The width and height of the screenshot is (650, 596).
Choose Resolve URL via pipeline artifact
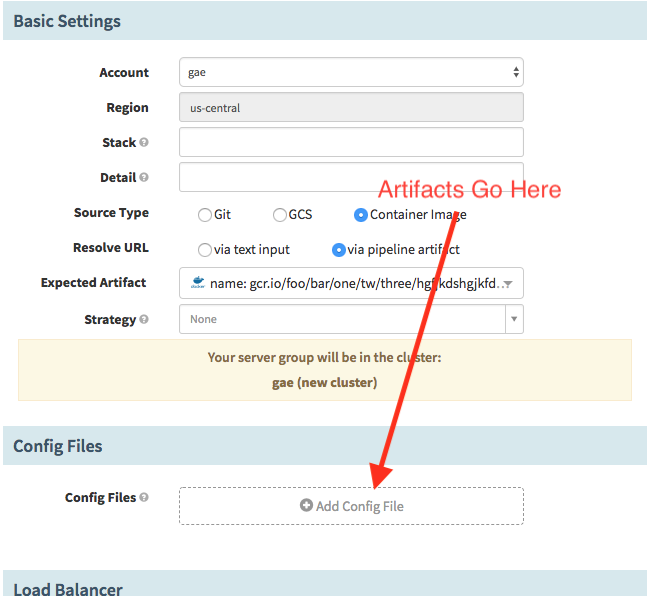339,250
